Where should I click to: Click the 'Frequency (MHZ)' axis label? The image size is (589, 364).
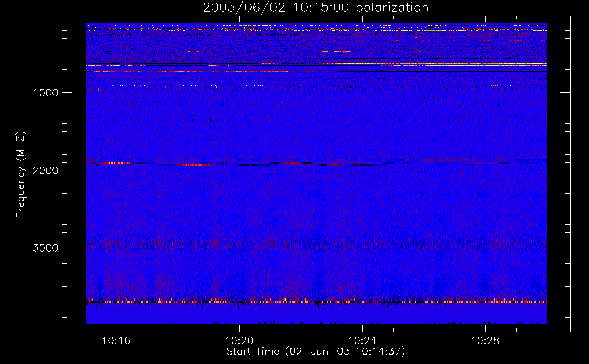(x=21, y=175)
